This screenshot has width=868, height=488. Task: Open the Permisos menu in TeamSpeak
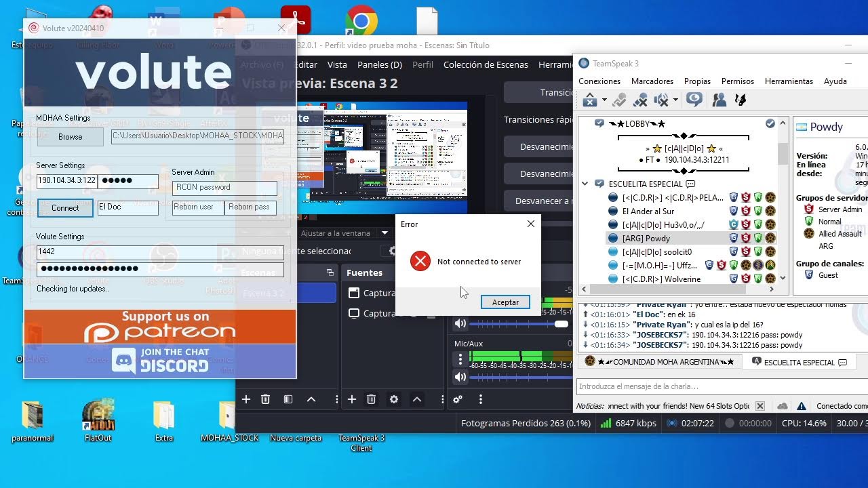tap(738, 81)
